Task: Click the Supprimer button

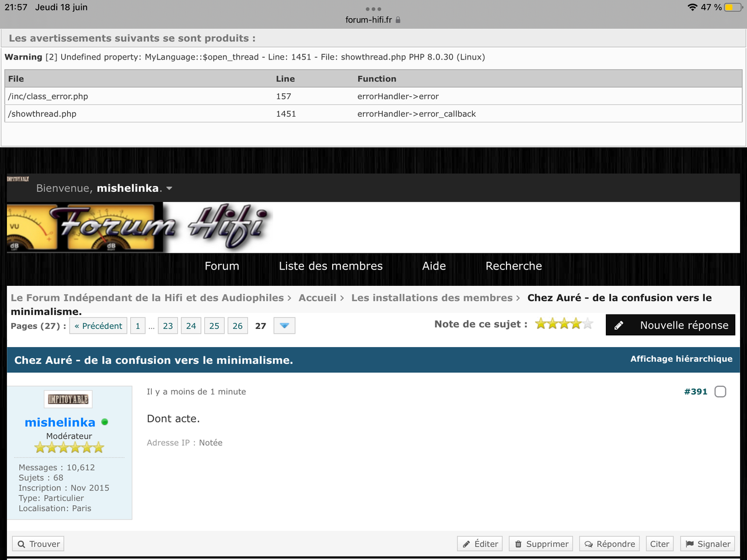Action: [541, 544]
